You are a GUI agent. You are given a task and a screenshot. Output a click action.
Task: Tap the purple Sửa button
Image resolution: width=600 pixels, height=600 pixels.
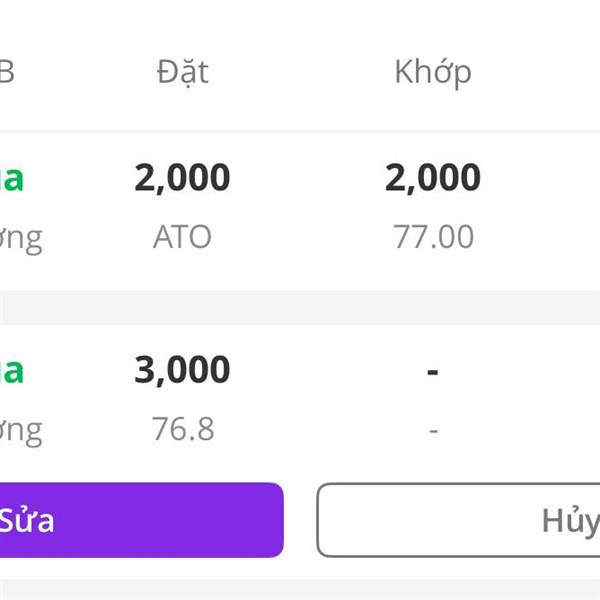coord(140,520)
